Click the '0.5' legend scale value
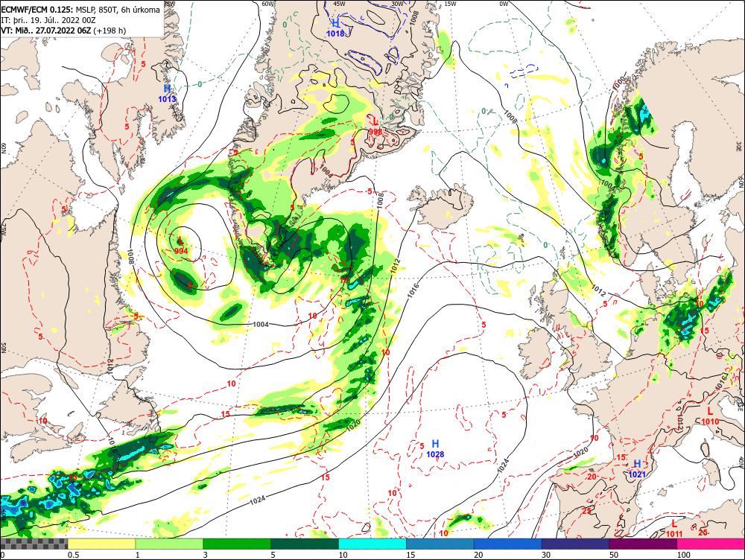 [x=73, y=555]
